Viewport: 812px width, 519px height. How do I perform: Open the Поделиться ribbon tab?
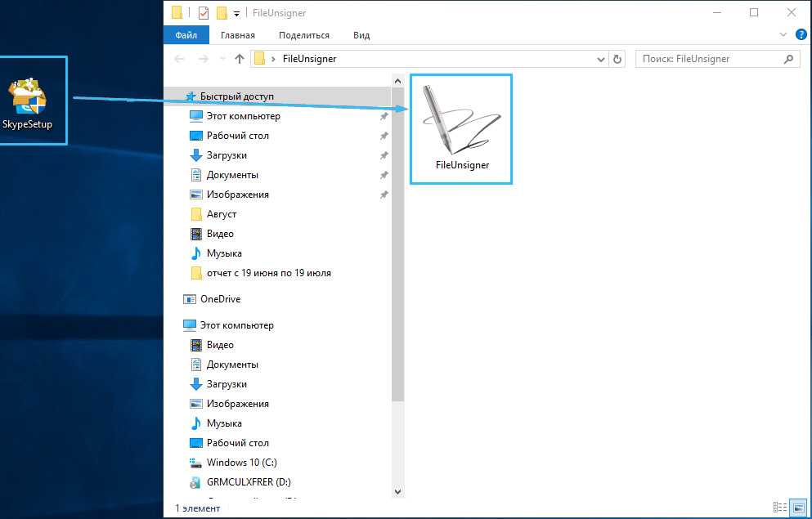(303, 35)
